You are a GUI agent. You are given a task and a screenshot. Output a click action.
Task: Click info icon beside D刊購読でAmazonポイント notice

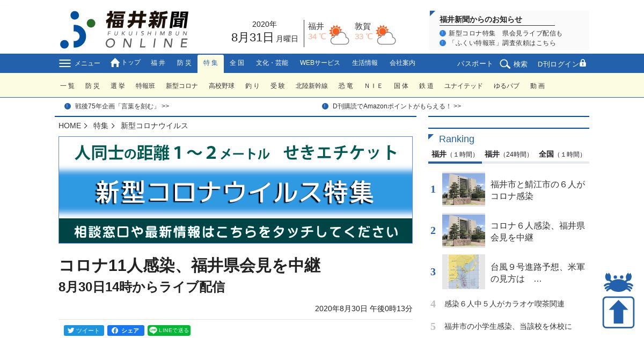325,106
